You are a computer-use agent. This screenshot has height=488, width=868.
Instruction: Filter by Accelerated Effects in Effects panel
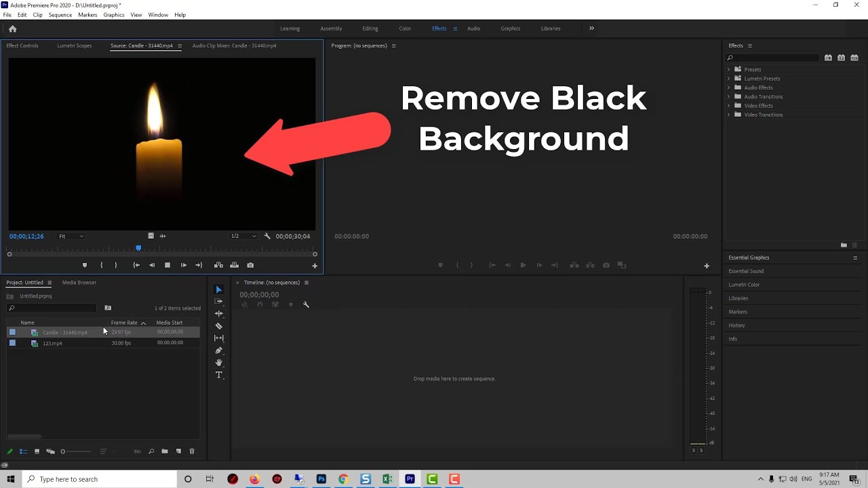[828, 58]
